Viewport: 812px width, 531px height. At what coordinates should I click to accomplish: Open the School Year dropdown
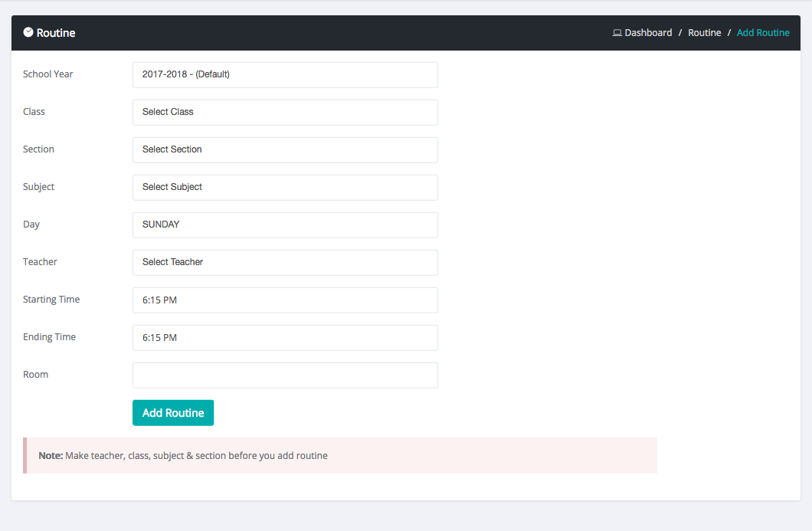[x=285, y=75]
